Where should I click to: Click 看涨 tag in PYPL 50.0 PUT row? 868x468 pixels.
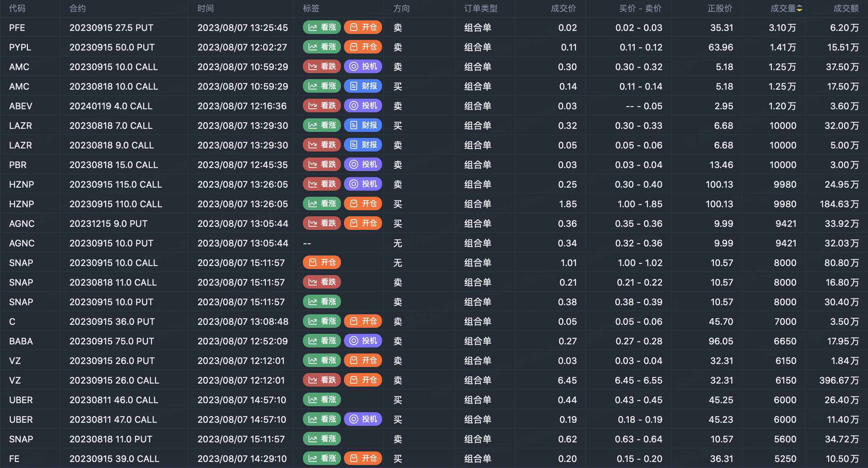(x=322, y=47)
